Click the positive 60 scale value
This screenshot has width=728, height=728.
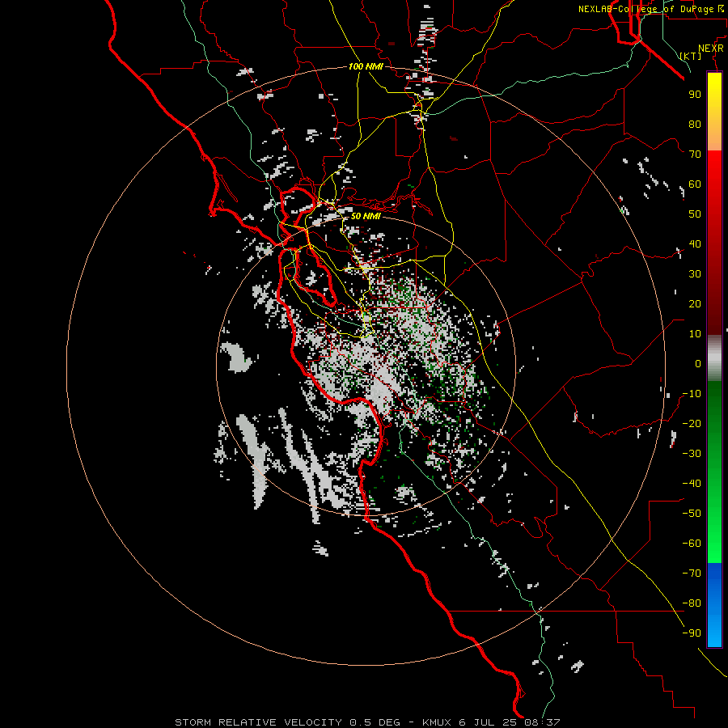click(695, 184)
